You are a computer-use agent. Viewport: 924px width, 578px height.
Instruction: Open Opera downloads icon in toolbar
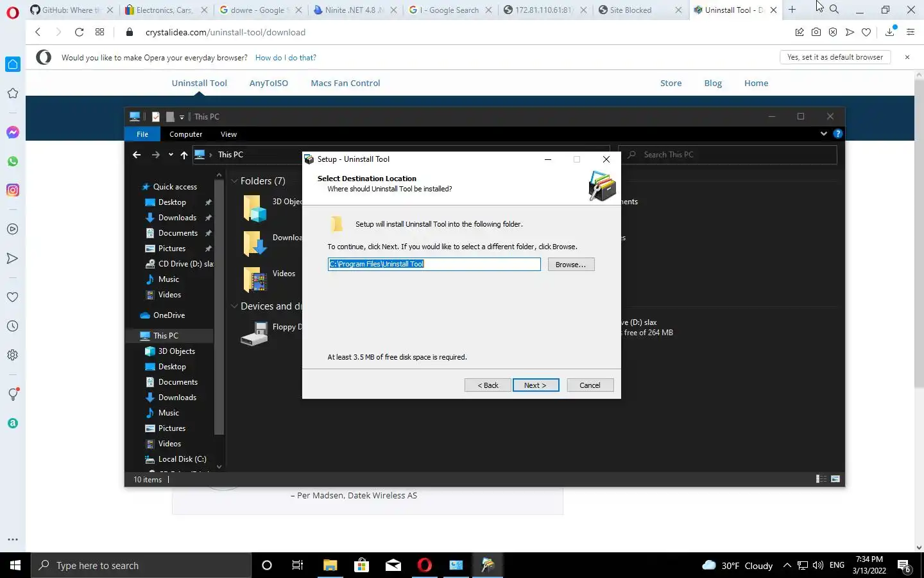(x=890, y=32)
